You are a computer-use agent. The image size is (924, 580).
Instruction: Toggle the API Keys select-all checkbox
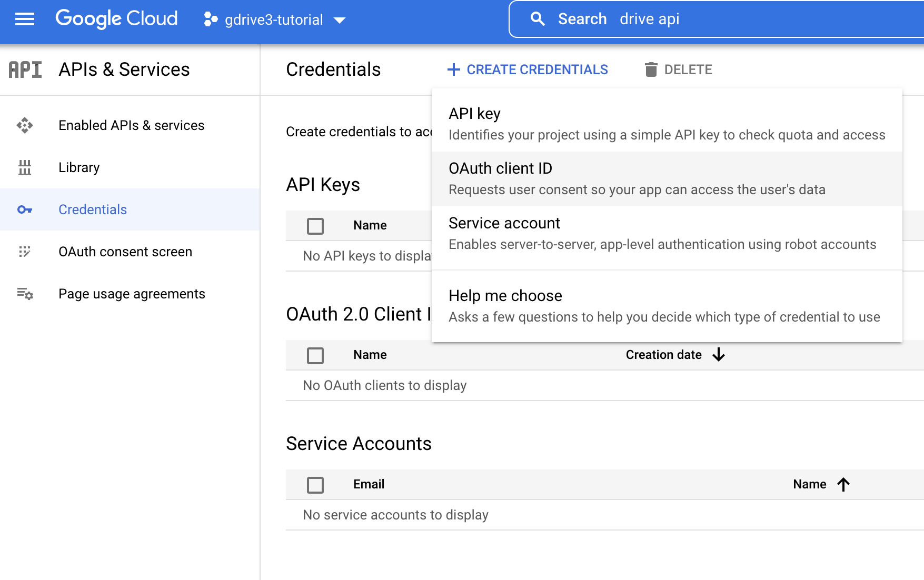tap(315, 226)
